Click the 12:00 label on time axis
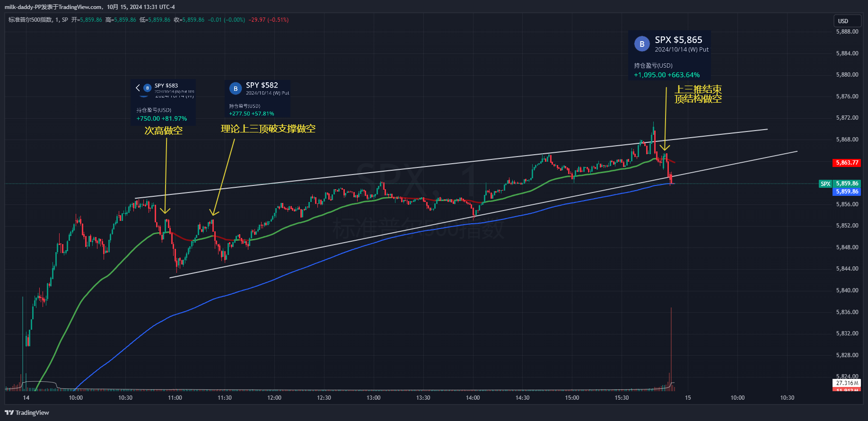Viewport: 868px width, 421px height. pos(274,398)
